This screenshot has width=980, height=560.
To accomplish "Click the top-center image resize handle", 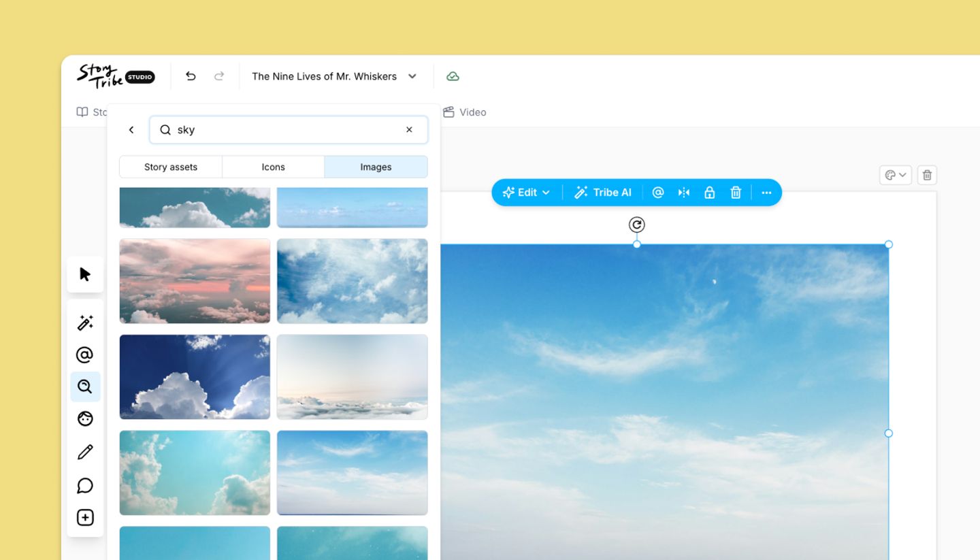I will tap(636, 244).
